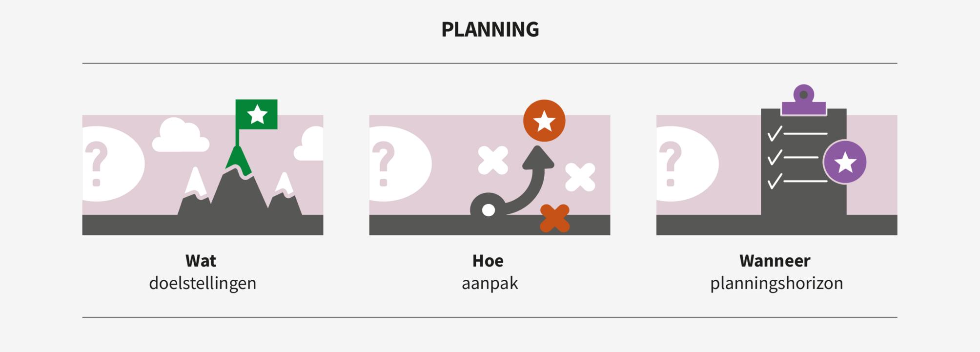Click the purple star badge on clipboard

pos(845,163)
